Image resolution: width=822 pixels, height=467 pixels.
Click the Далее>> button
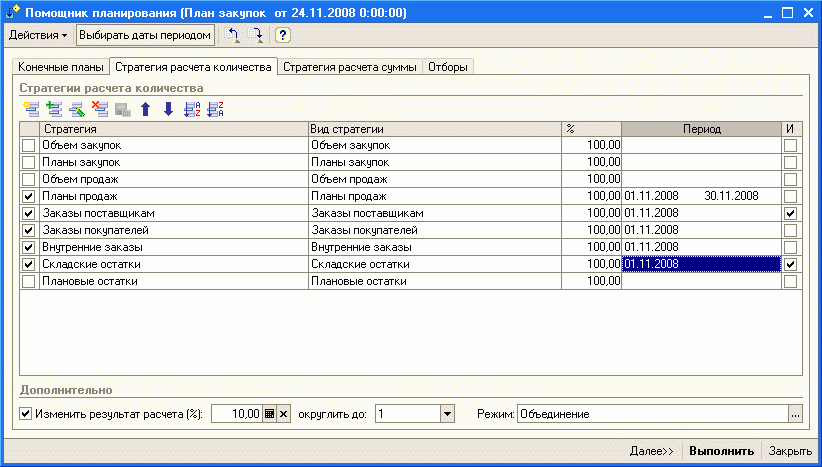[652, 451]
